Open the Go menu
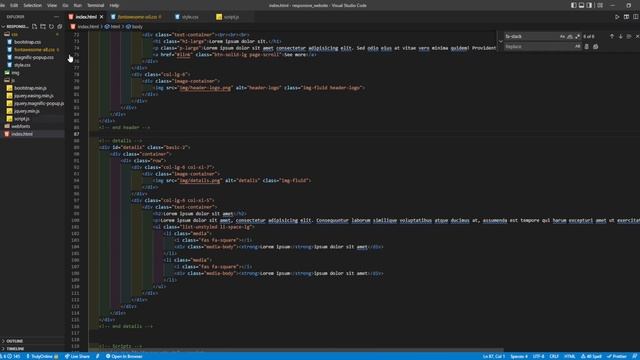The width and height of the screenshot is (640, 360). click(65, 5)
